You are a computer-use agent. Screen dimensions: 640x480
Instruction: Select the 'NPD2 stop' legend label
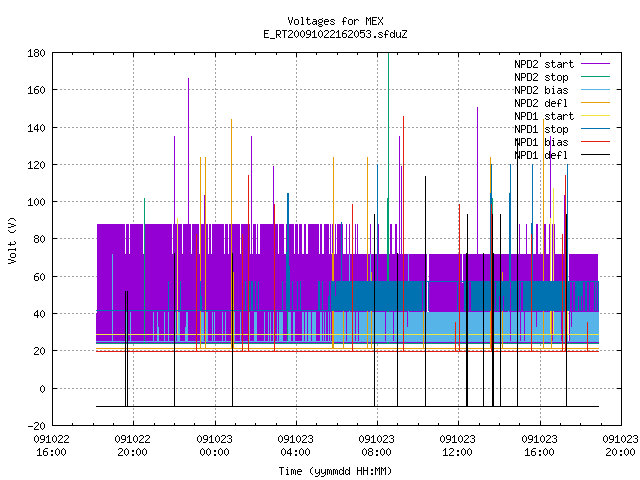coord(541,77)
